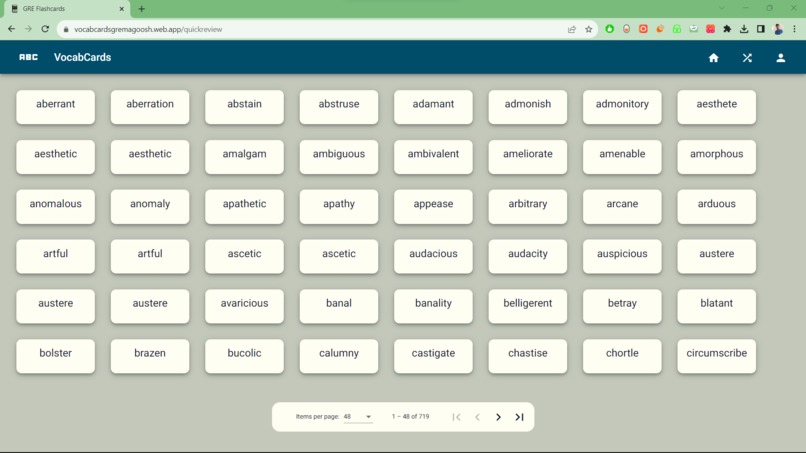Open the 'ambiguous' word card
The height and width of the screenshot is (453, 806).
click(x=339, y=157)
